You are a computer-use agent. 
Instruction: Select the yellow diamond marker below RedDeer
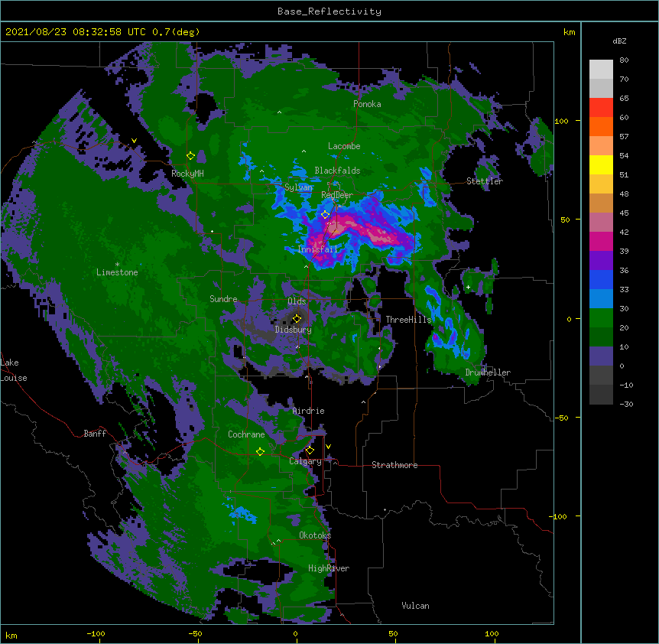[326, 215]
